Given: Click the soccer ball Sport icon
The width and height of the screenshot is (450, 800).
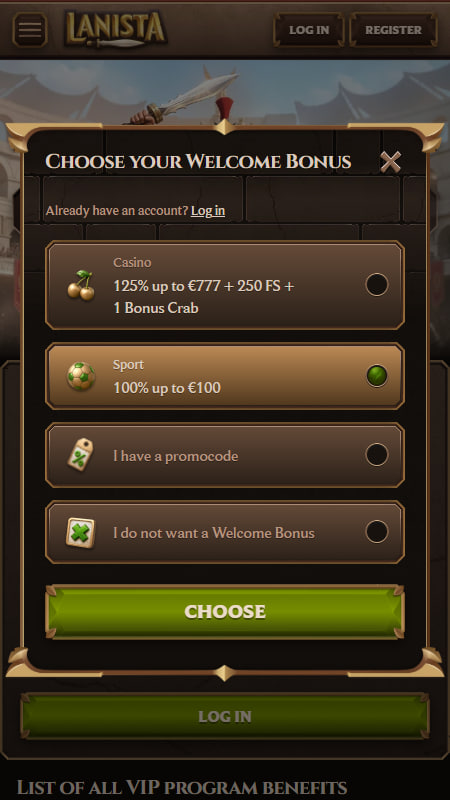Looking at the screenshot, I should pyautogui.click(x=81, y=376).
